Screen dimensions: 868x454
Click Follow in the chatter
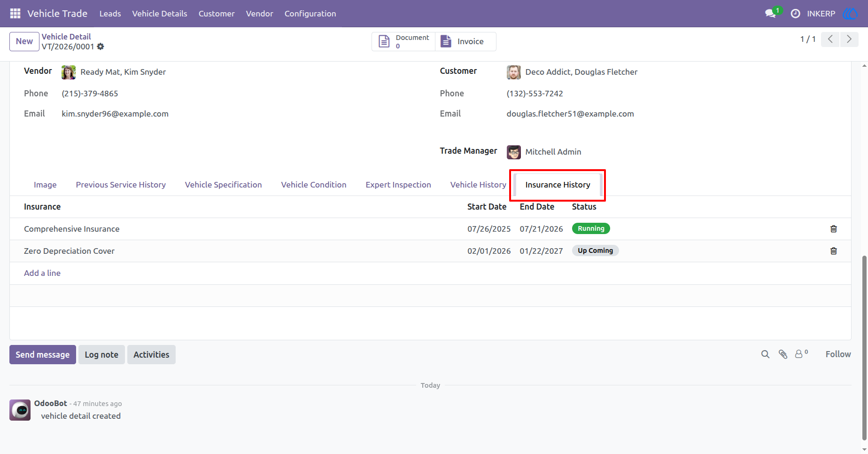click(838, 354)
